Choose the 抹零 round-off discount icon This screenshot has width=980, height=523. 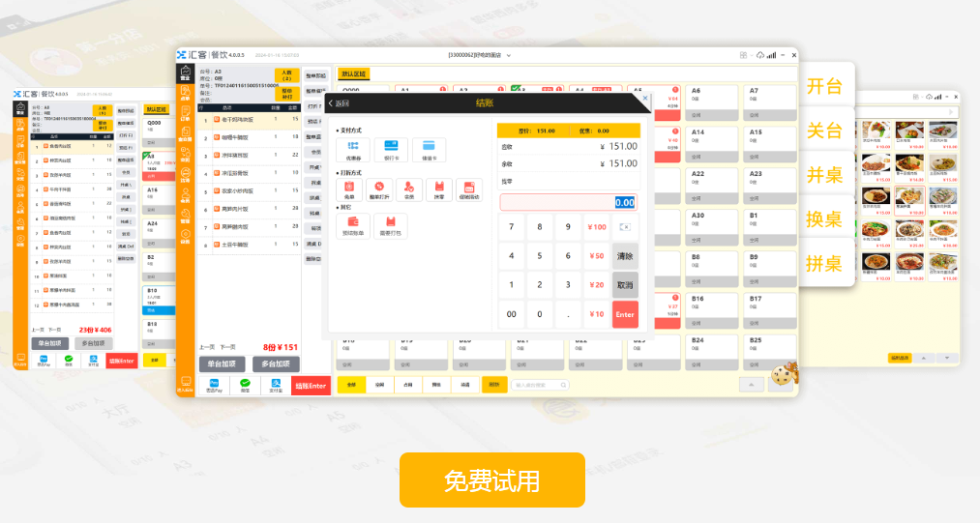click(439, 189)
